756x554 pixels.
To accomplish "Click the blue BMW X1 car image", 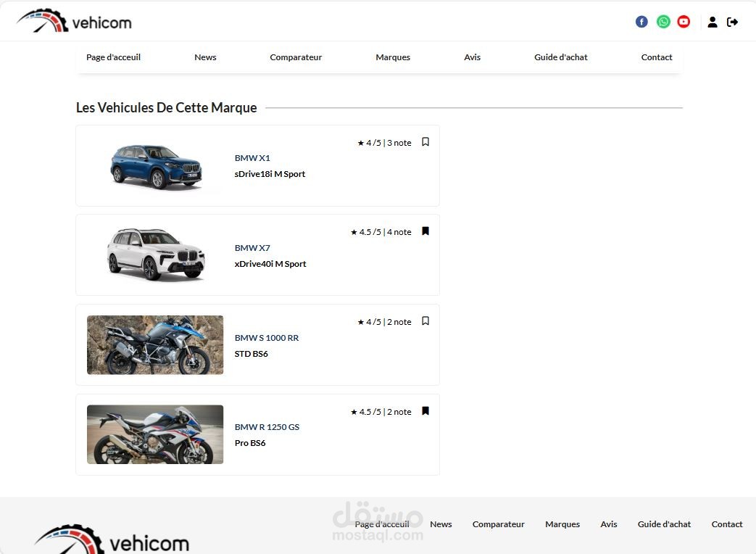I will tap(157, 166).
